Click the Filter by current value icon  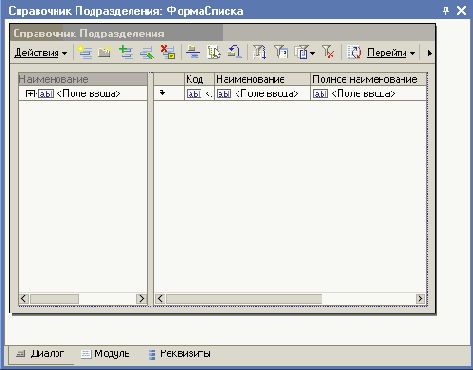point(281,52)
